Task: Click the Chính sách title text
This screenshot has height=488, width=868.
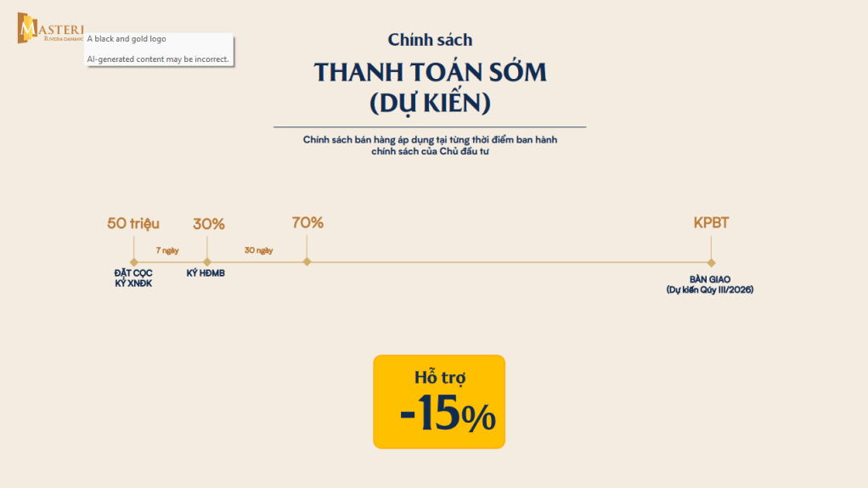Action: (430, 39)
